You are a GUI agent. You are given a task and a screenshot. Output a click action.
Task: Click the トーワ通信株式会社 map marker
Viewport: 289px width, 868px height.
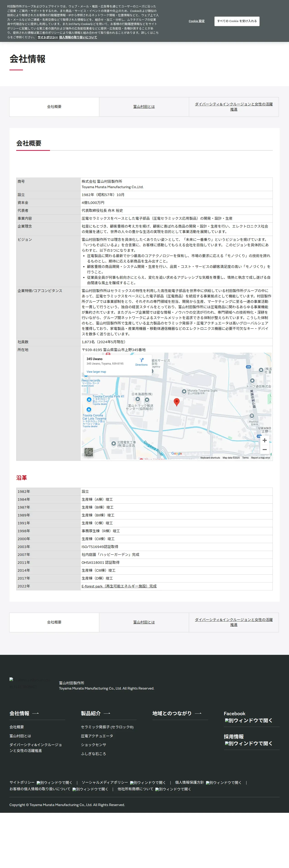(252, 381)
